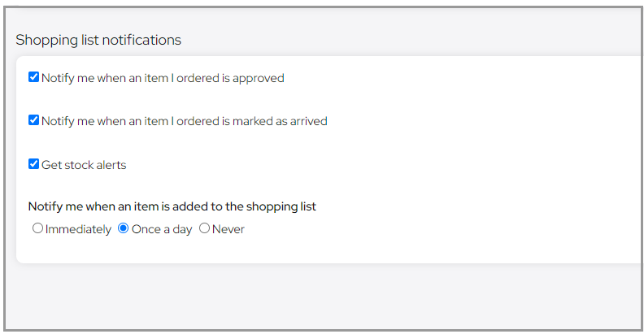Set shopping list additions to notify never
This screenshot has width=644, height=334.
pos(204,228)
